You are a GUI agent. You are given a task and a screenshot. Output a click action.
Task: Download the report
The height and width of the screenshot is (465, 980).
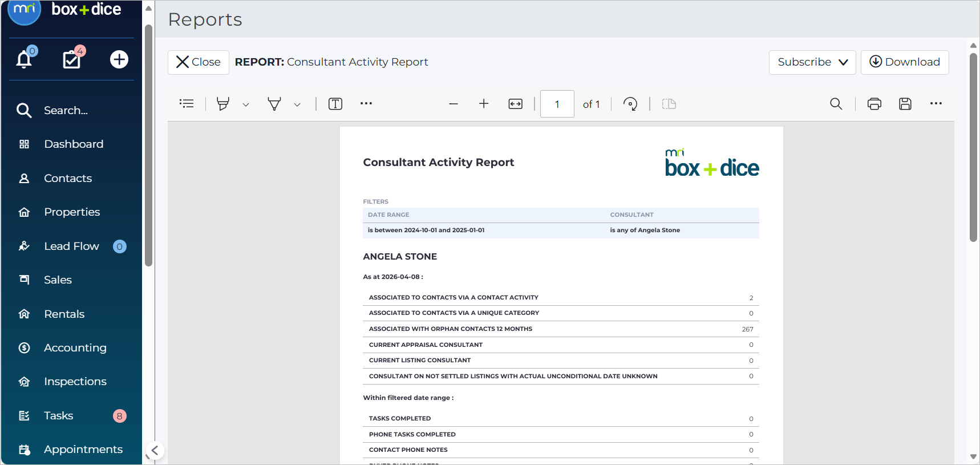click(905, 62)
